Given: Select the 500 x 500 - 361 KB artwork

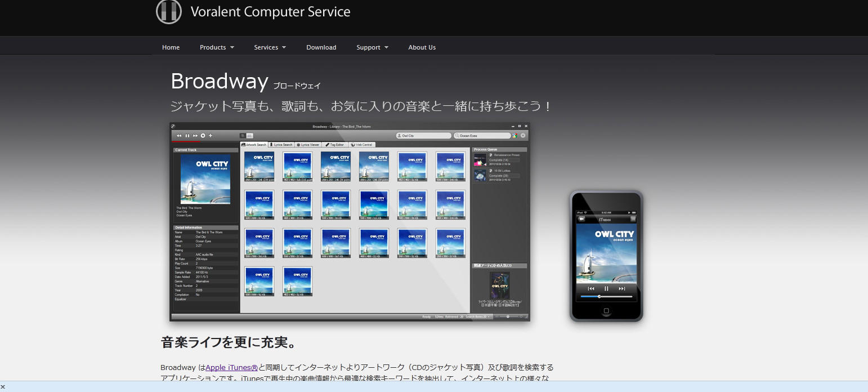Looking at the screenshot, I should click(259, 243).
